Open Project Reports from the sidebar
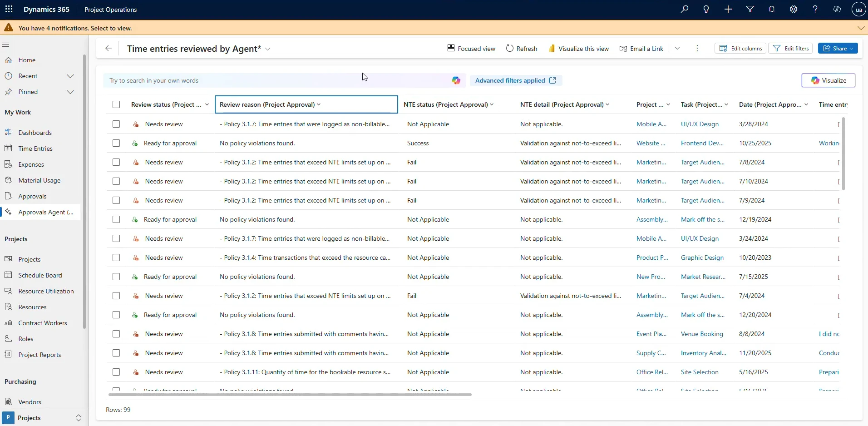The width and height of the screenshot is (868, 426). [x=39, y=355]
